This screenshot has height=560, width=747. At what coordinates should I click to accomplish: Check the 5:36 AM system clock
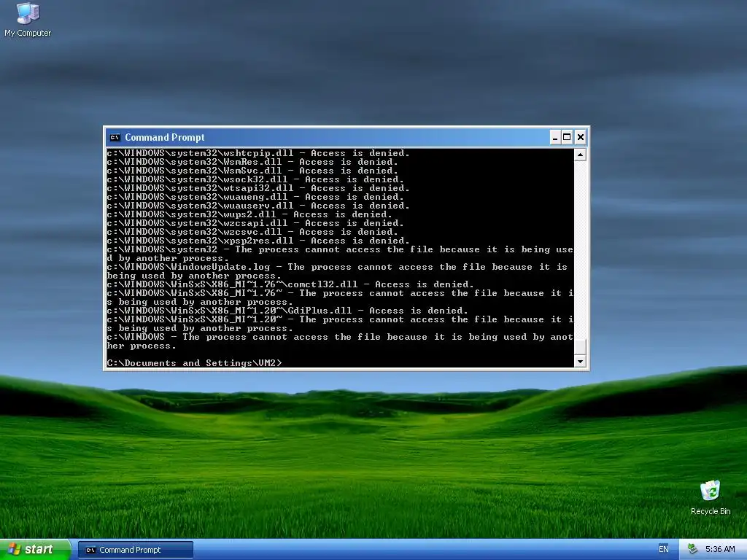click(720, 549)
